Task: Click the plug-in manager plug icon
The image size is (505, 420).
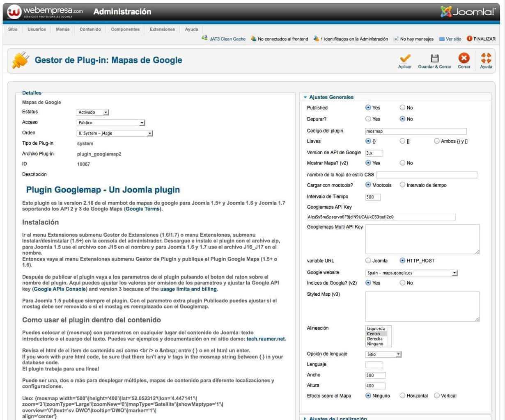Action: 20,60
